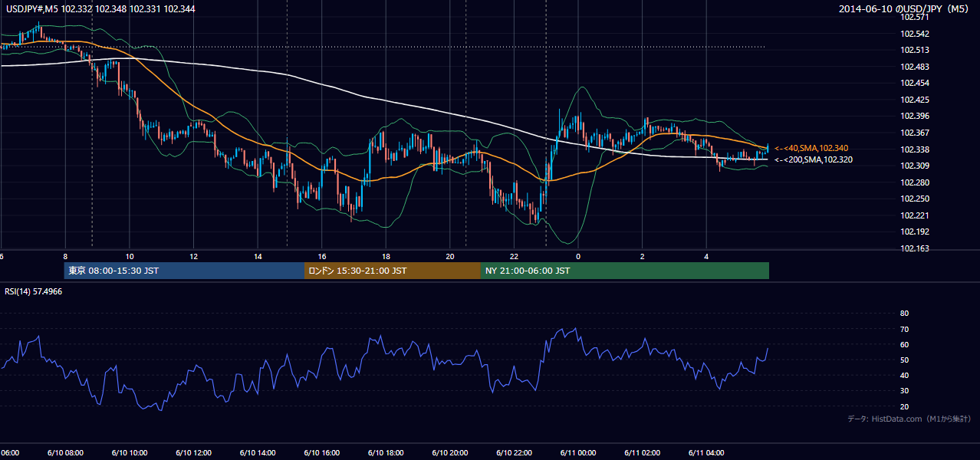
Task: Click the 102.542 price axis label
Action: click(915, 34)
